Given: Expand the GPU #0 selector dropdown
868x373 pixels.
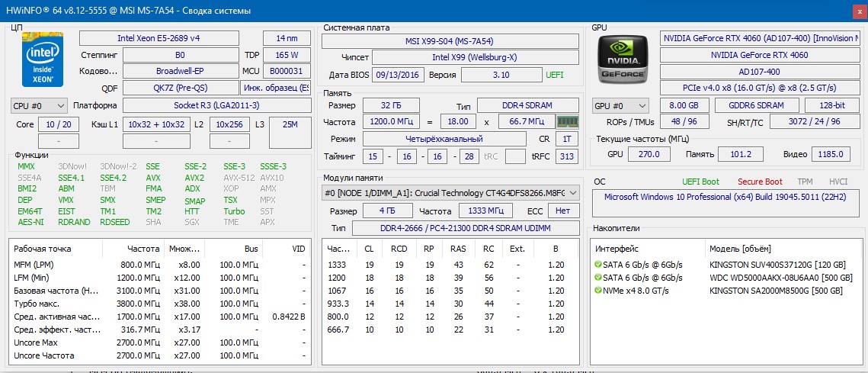Looking at the screenshot, I should click(x=620, y=105).
